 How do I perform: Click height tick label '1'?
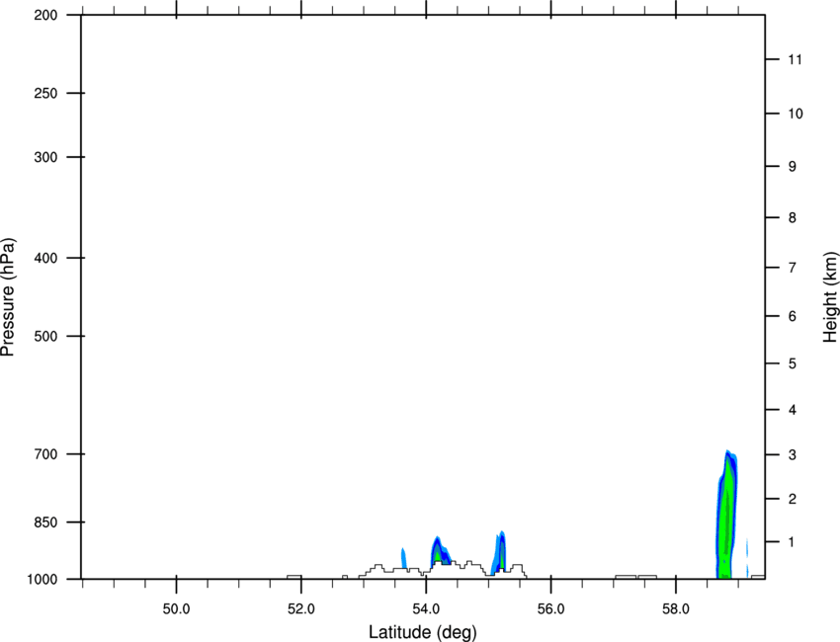[x=793, y=542]
